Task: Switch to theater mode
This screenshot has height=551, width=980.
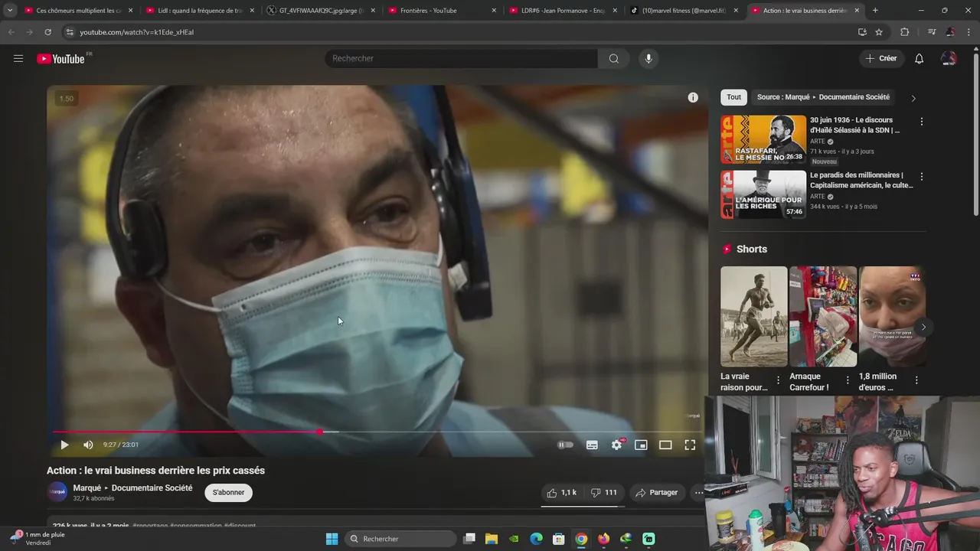Action: coord(665,445)
